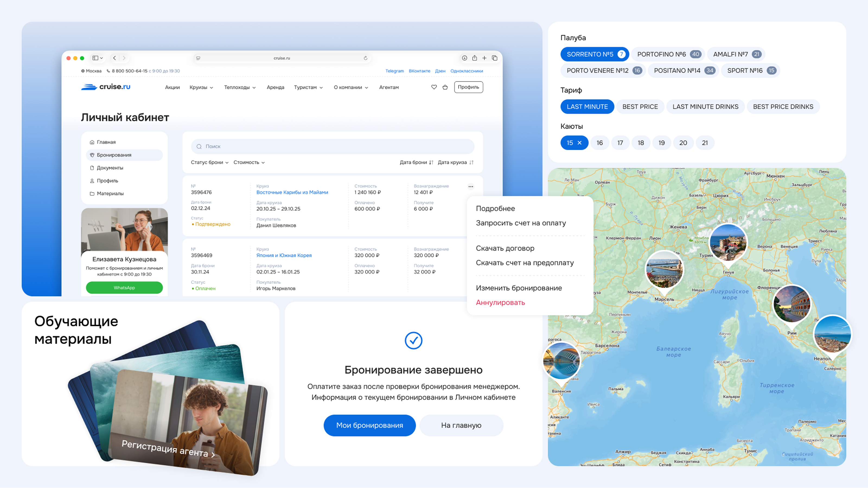Sort by Дата брони arrows

pyautogui.click(x=431, y=162)
